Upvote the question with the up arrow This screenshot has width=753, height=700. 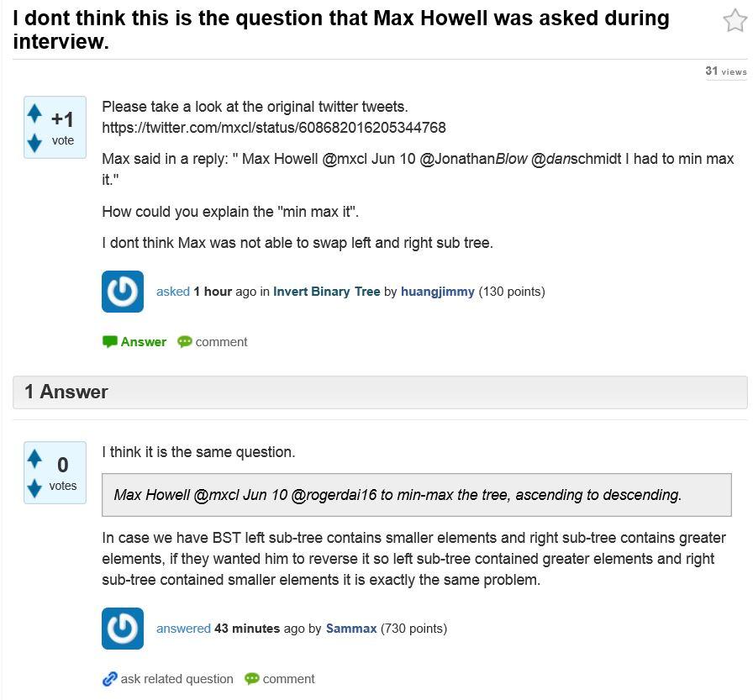34,110
